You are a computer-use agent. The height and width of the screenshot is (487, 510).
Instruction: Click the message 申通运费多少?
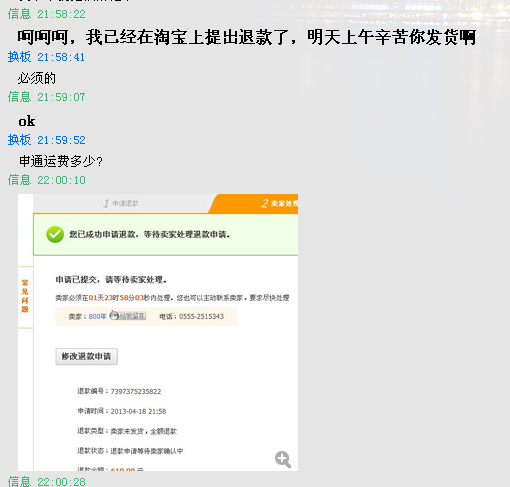pyautogui.click(x=61, y=161)
